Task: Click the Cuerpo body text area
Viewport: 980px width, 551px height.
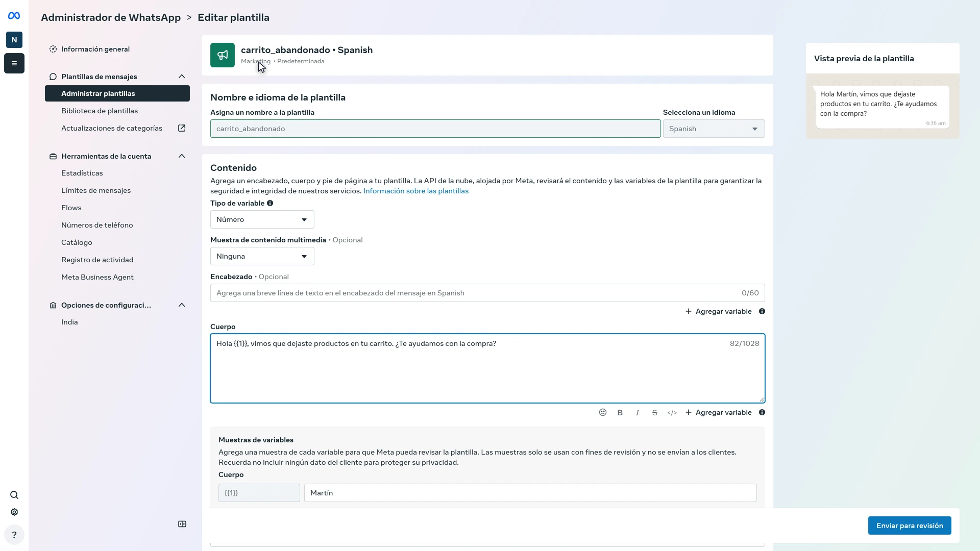Action: pyautogui.click(x=487, y=368)
